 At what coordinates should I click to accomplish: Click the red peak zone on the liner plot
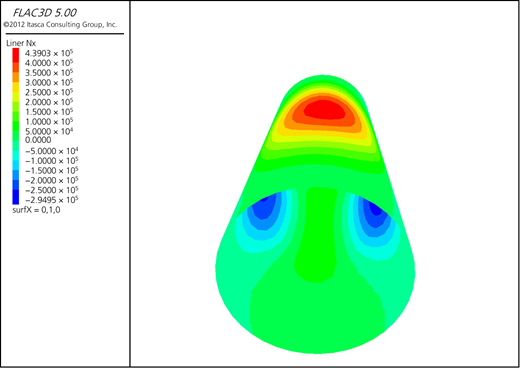(x=324, y=110)
